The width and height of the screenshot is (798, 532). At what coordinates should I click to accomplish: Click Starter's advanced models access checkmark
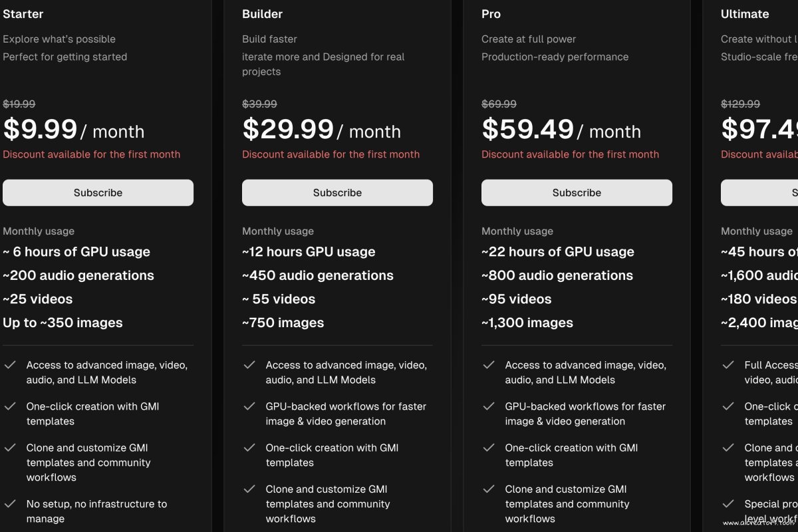(10, 365)
